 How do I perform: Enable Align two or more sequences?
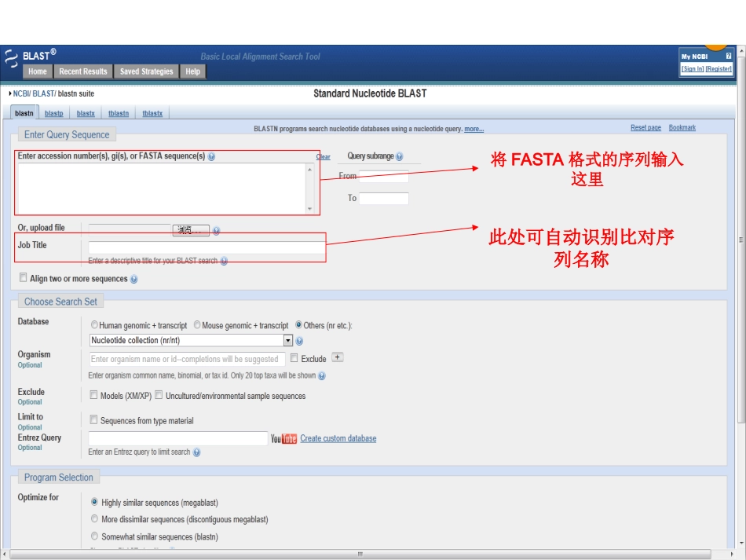click(23, 277)
